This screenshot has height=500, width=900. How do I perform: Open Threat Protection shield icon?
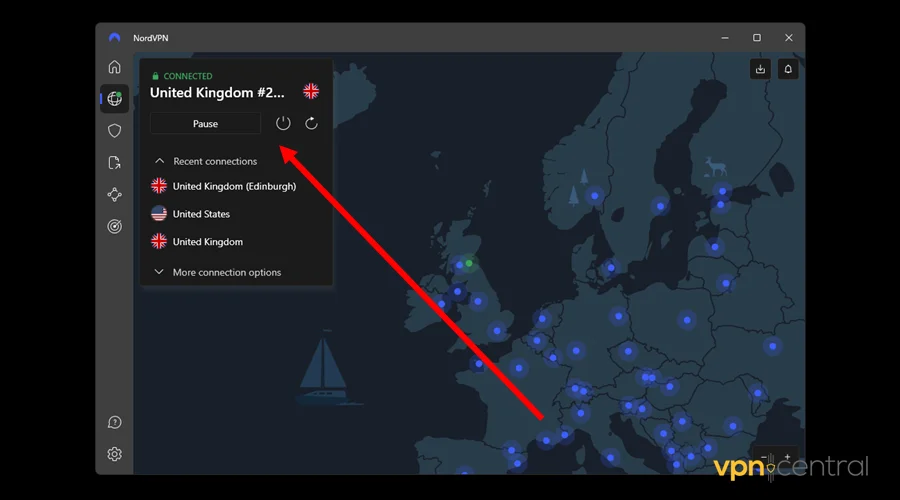click(114, 131)
